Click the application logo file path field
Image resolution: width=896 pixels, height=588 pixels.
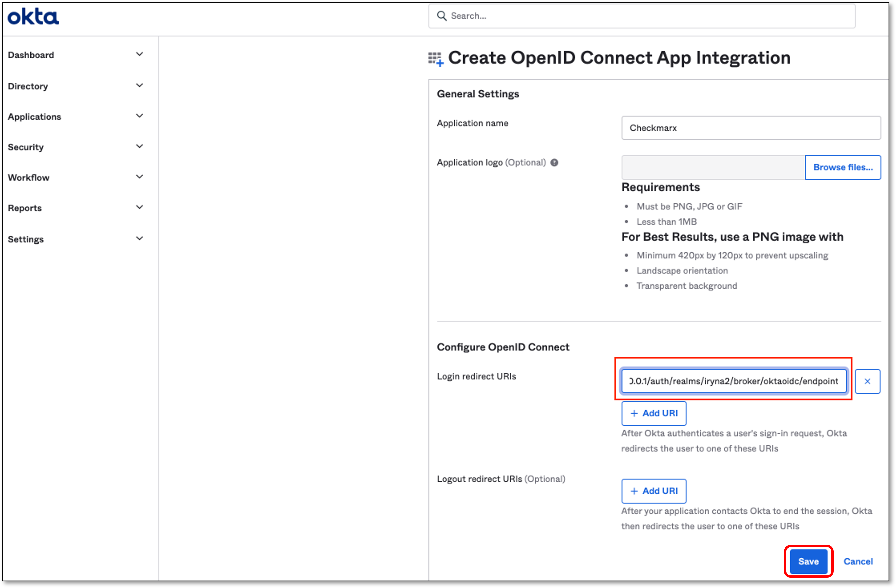pyautogui.click(x=713, y=168)
